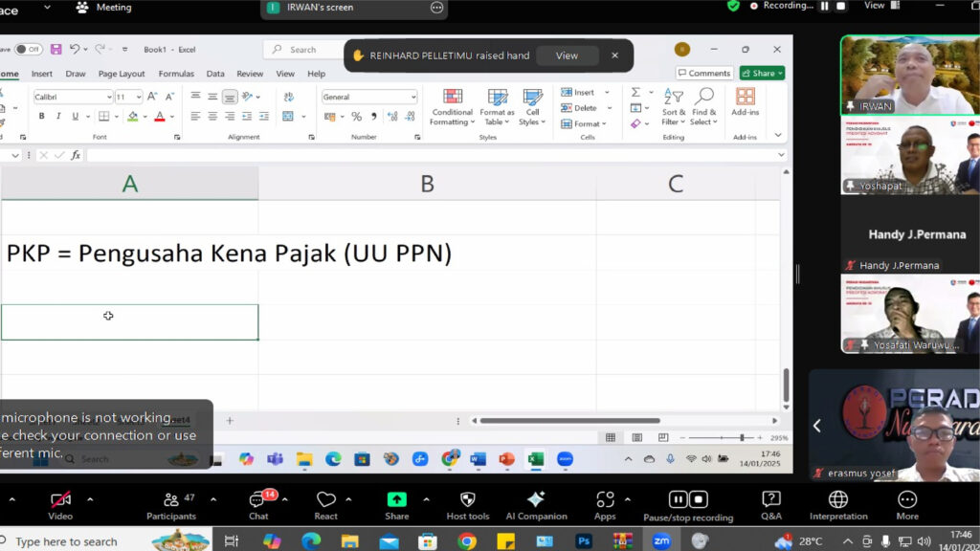Image resolution: width=980 pixels, height=551 pixels.
Task: Collapse the Excel ribbon with chevron
Action: (778, 135)
